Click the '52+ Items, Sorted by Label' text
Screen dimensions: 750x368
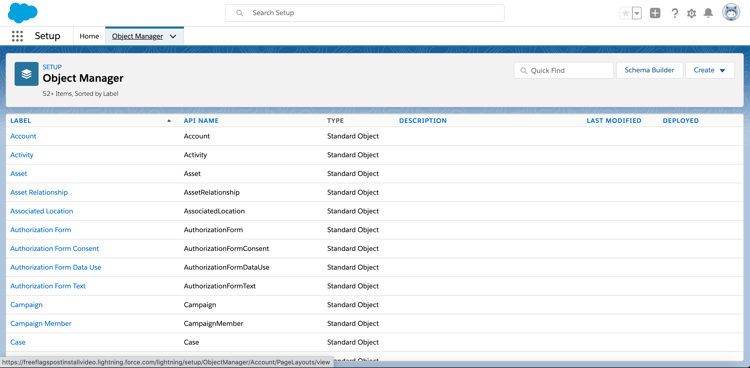80,94
